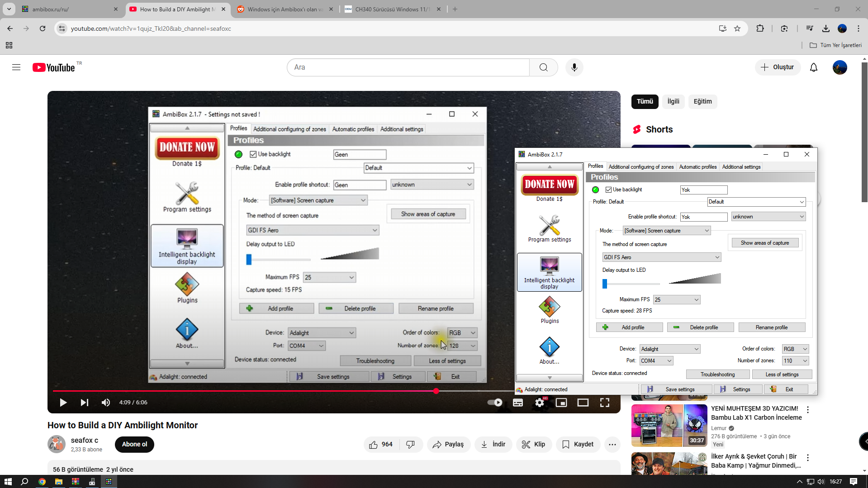Viewport: 868px width, 488px height.
Task: Click Save settings in AmbiBox window
Action: pyautogui.click(x=676, y=389)
